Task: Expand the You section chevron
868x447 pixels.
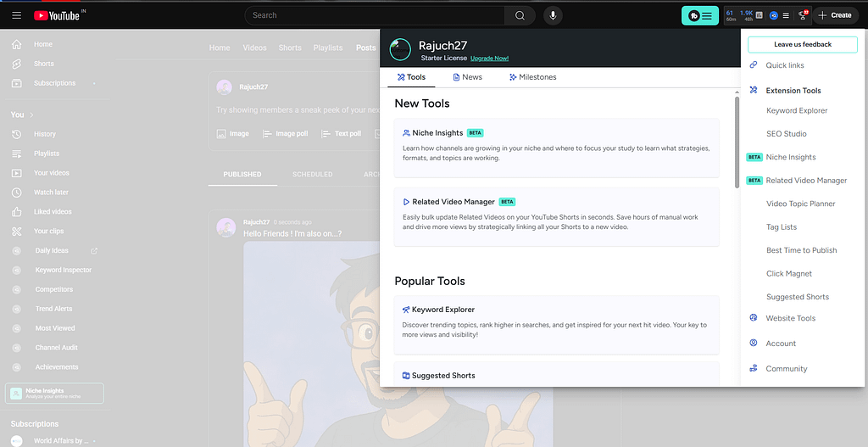Action: click(31, 115)
